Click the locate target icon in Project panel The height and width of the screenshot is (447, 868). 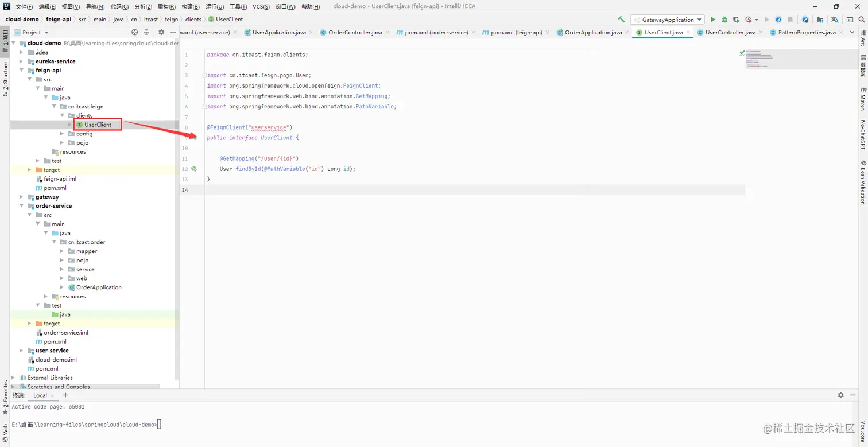pos(135,33)
